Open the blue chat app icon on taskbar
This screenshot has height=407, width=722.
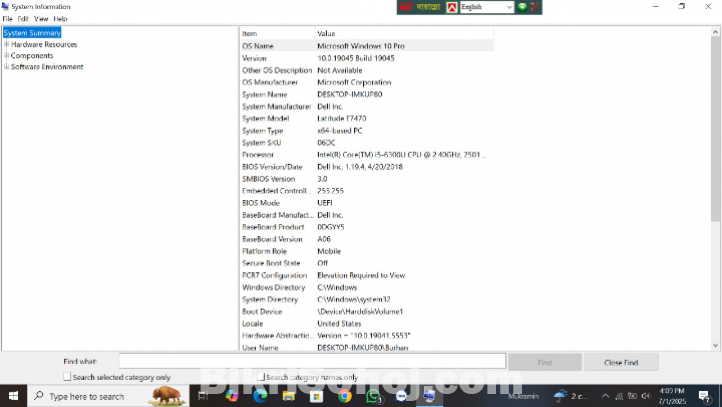click(401, 396)
